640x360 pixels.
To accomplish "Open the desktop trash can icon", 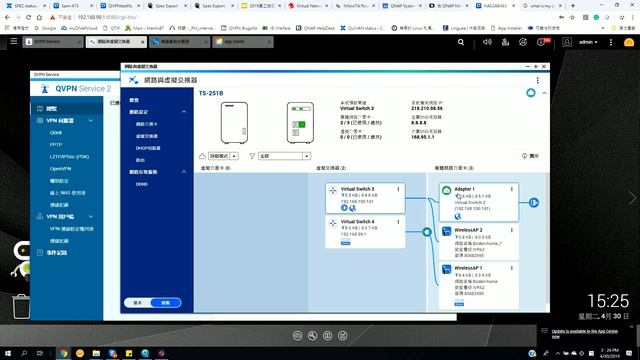I will pyautogui.click(x=21, y=307).
